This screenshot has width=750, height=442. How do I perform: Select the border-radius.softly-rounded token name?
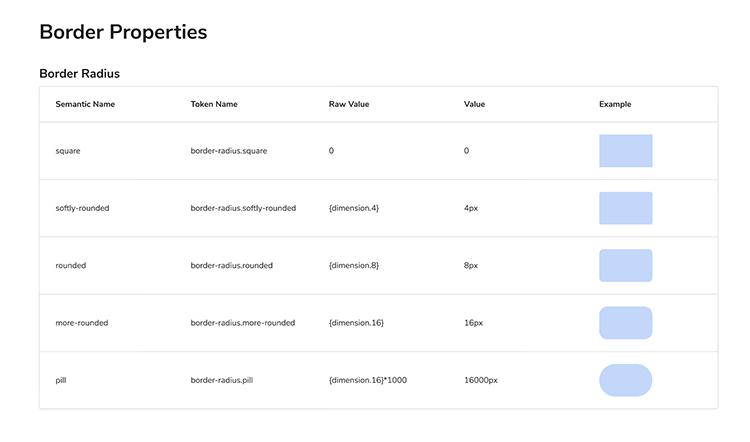243,208
